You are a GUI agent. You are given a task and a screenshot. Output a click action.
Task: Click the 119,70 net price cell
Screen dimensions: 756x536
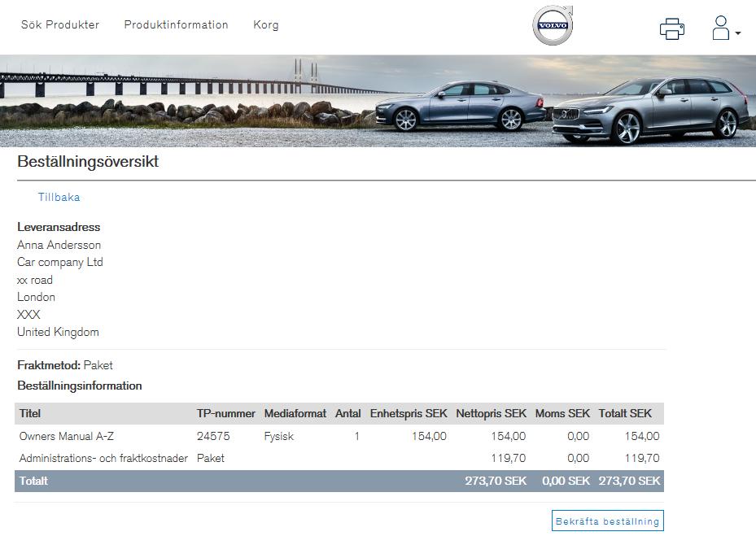(x=508, y=459)
